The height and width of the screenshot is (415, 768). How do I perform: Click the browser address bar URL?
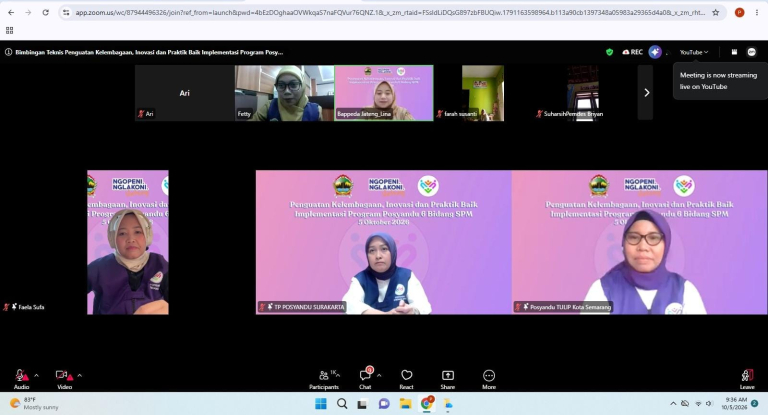click(389, 13)
